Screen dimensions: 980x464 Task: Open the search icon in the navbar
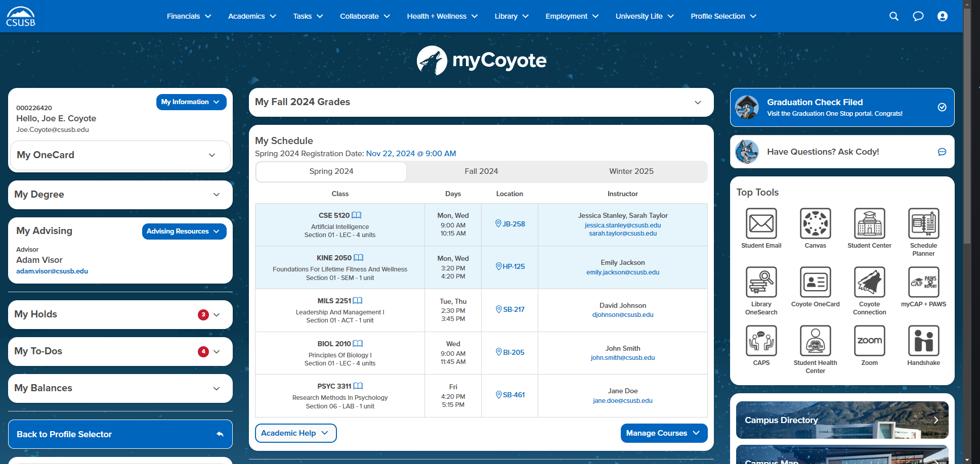tap(893, 16)
